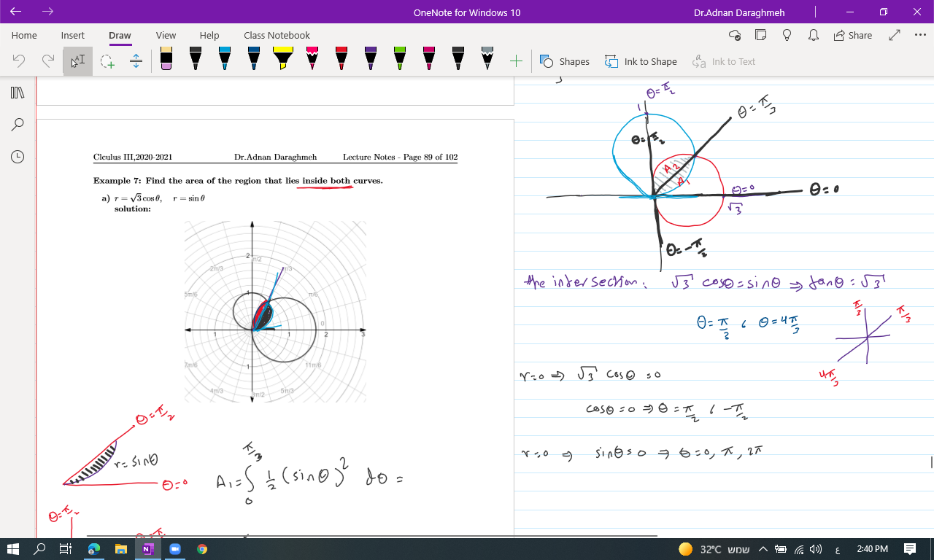Activate the Insert Space tool

pos(136,61)
